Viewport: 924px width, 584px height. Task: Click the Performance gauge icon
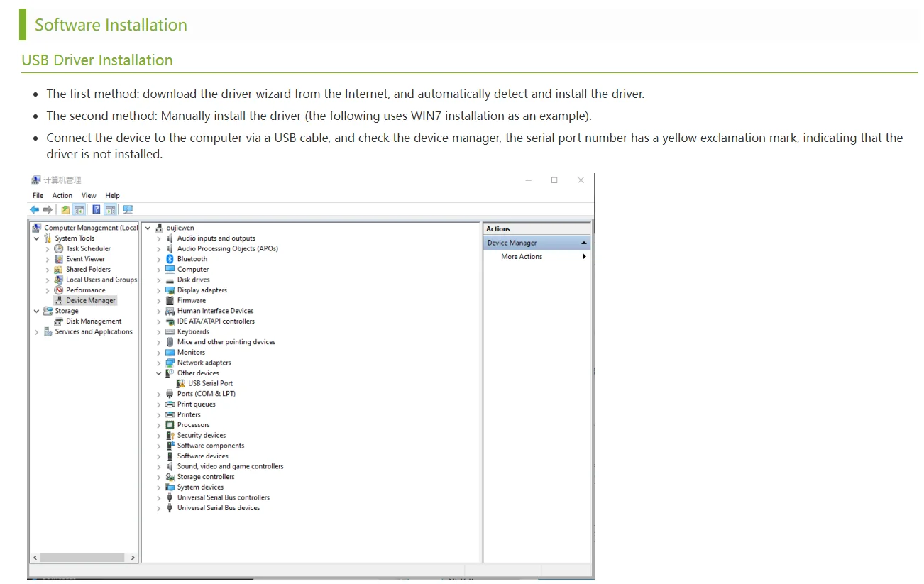coord(59,290)
